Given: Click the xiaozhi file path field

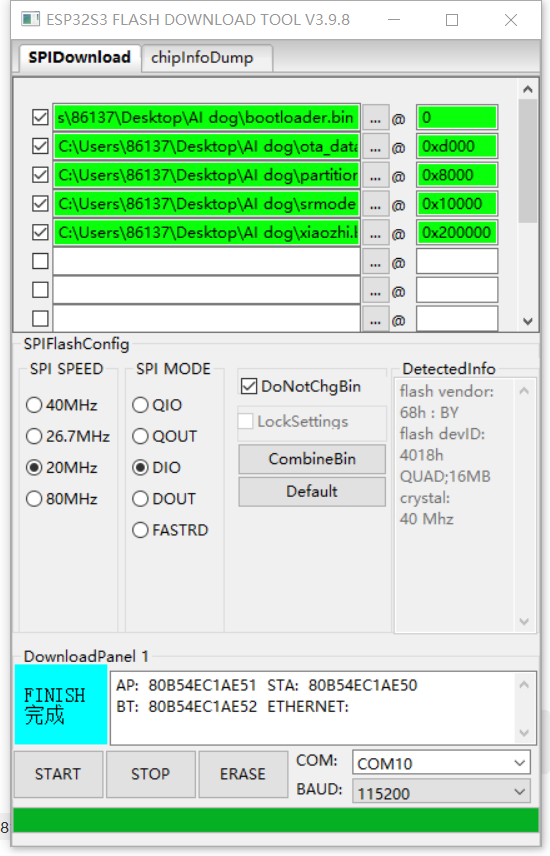Looking at the screenshot, I should [x=206, y=233].
